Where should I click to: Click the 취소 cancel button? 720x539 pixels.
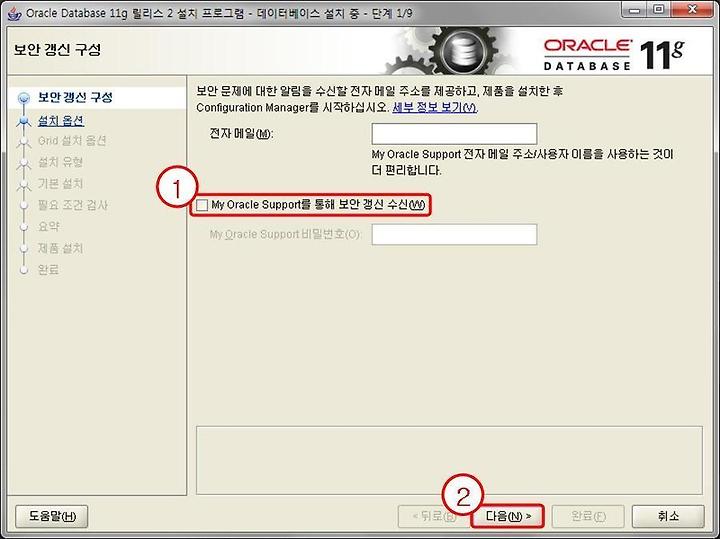(x=668, y=516)
